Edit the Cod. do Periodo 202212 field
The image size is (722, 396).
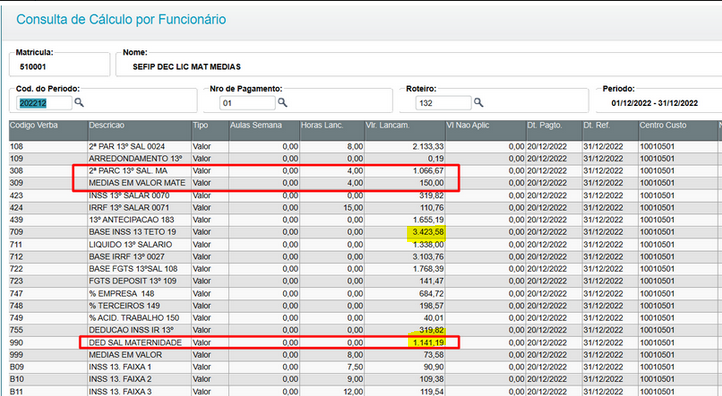45,103
